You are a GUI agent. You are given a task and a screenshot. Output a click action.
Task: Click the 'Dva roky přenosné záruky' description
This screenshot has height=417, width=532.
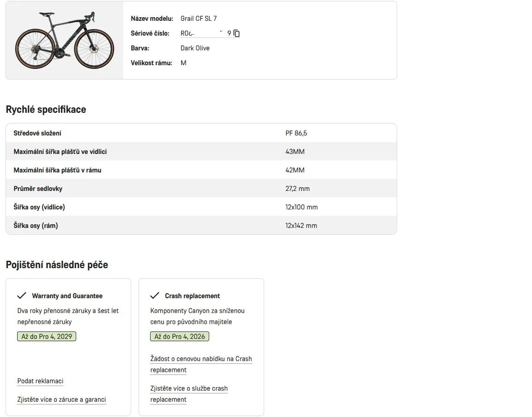[x=68, y=316]
